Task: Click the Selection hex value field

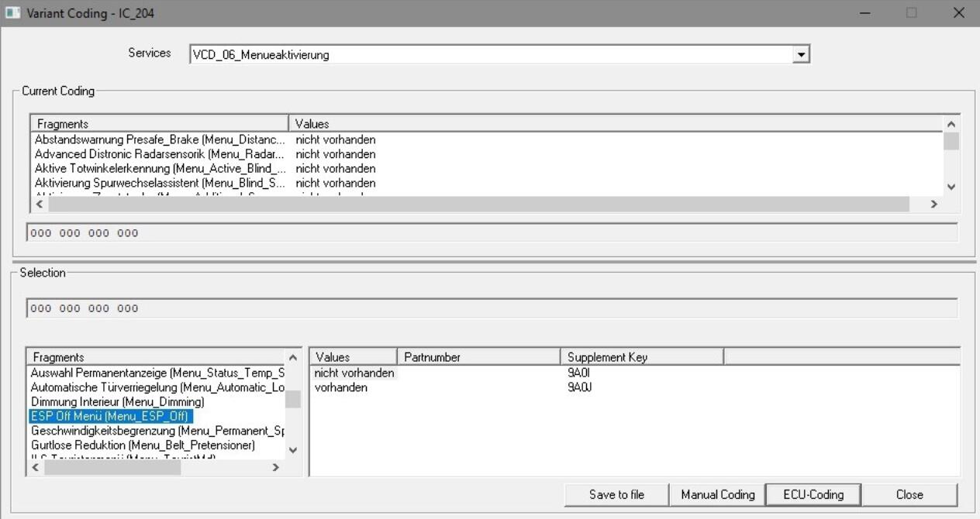Action: tap(492, 308)
